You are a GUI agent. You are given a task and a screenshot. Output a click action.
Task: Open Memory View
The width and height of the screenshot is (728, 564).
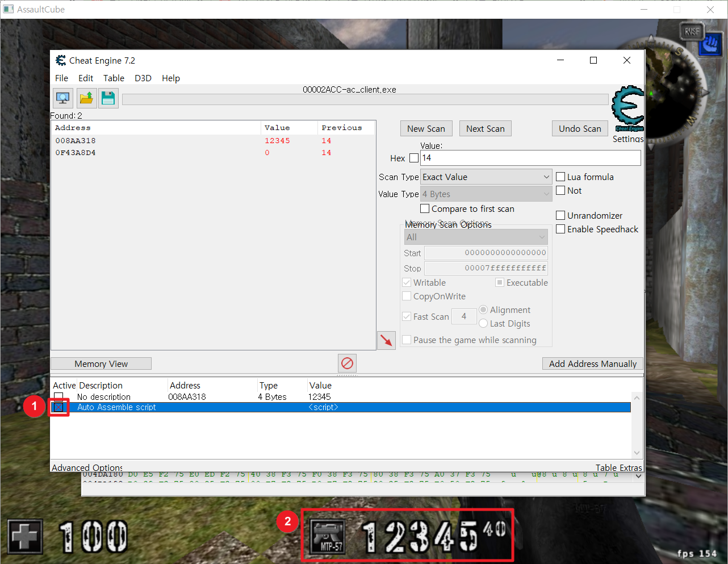(101, 364)
